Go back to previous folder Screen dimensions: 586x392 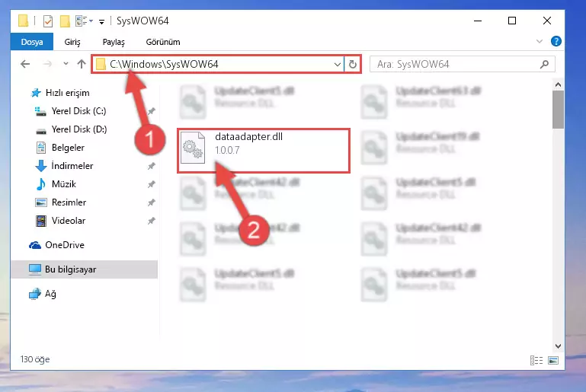coord(25,64)
